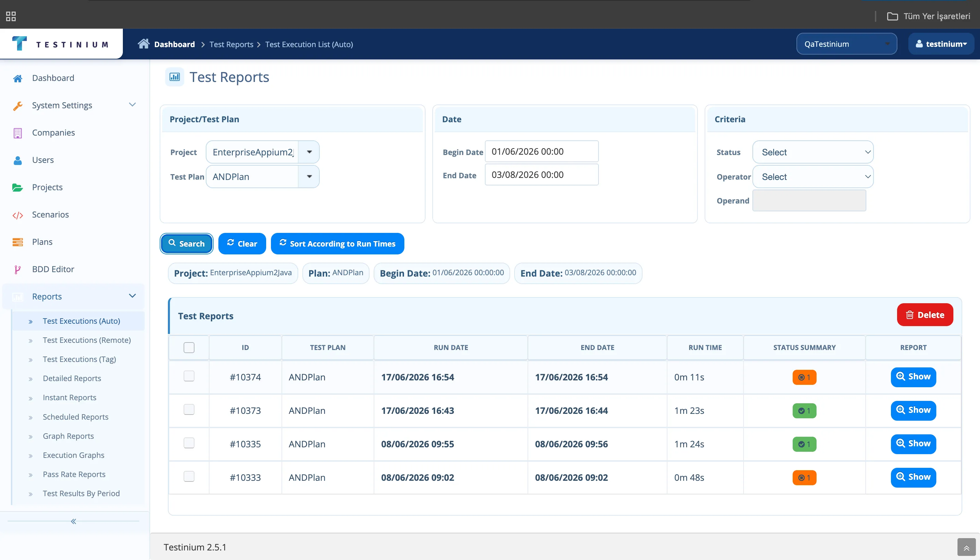
Task: Click the Scenarios code icon in sidebar
Action: coord(18,215)
